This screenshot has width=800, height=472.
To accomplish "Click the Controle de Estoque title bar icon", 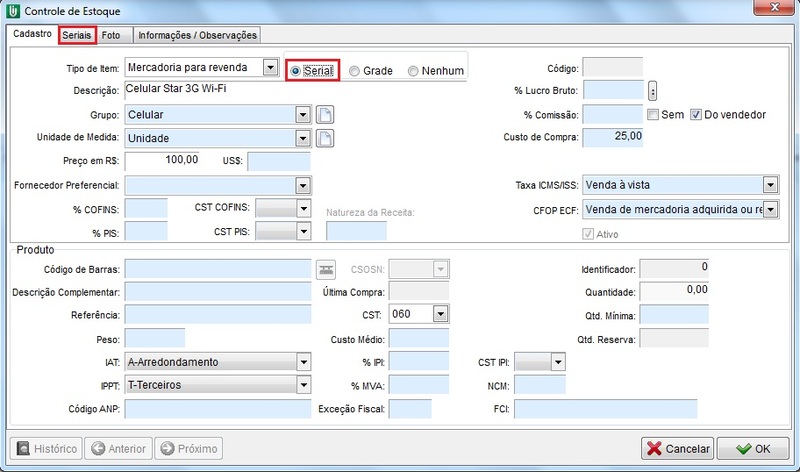I will pyautogui.click(x=11, y=12).
